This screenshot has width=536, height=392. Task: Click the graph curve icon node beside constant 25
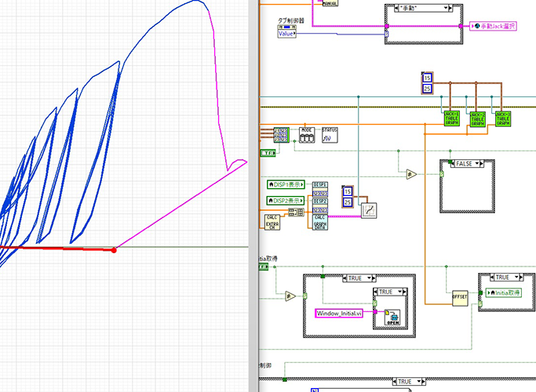point(369,210)
